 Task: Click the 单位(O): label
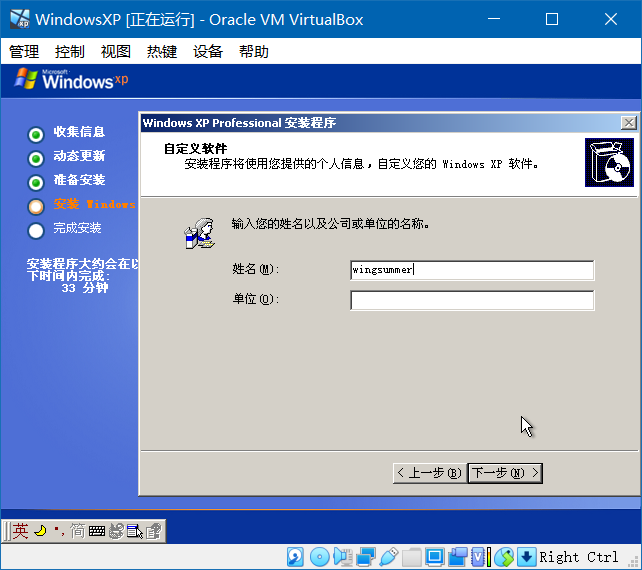255,299
